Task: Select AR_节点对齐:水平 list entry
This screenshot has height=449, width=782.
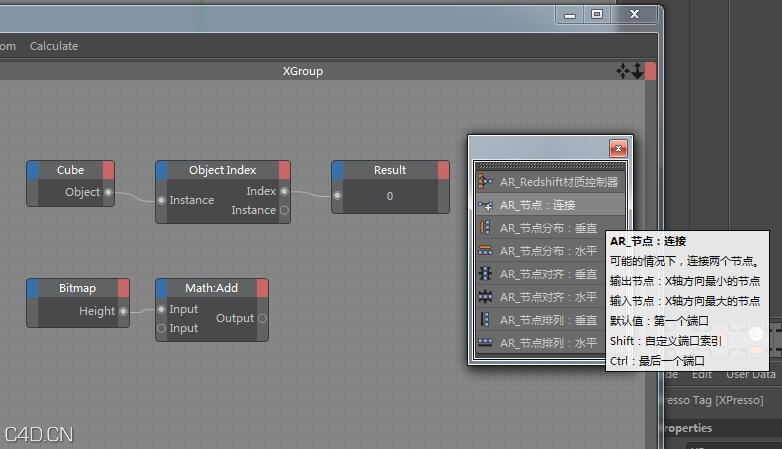Action: [551, 297]
